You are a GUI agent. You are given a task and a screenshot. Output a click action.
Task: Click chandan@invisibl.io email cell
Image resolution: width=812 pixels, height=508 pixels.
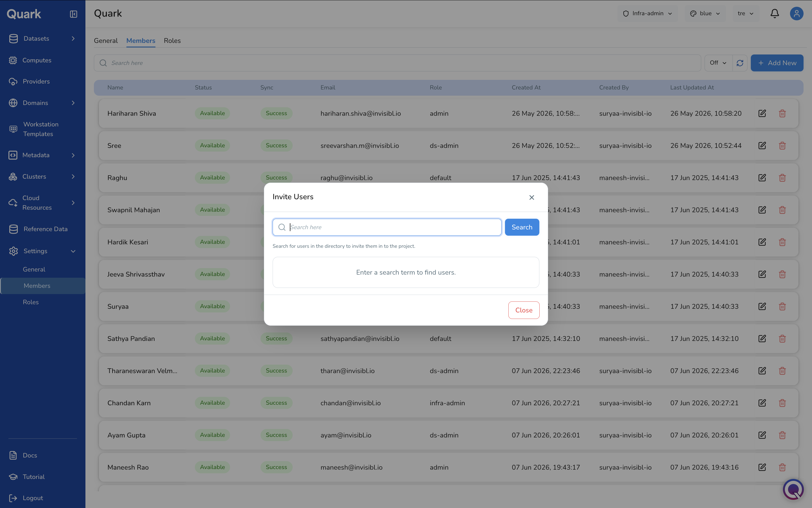[x=350, y=403]
